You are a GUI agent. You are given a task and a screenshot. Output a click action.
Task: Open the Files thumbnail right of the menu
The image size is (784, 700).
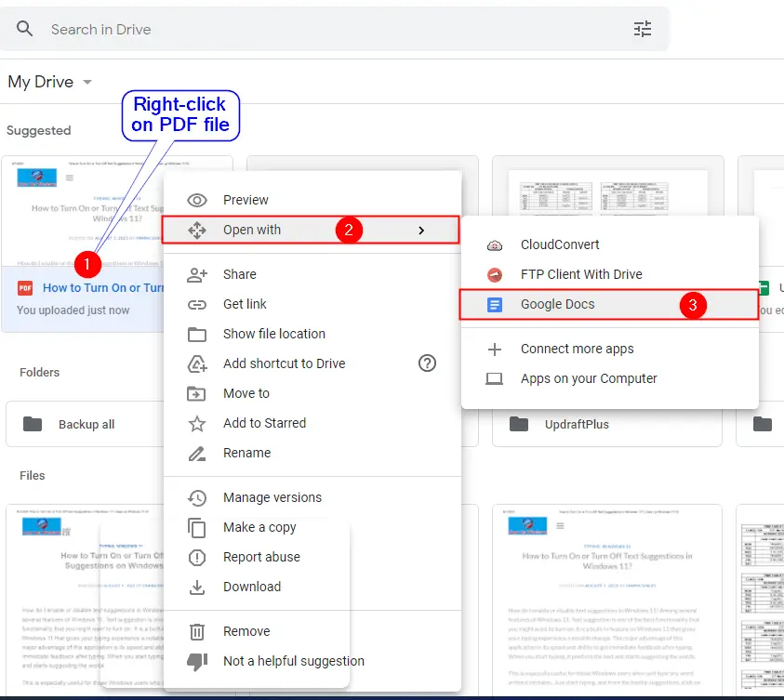[x=607, y=600]
